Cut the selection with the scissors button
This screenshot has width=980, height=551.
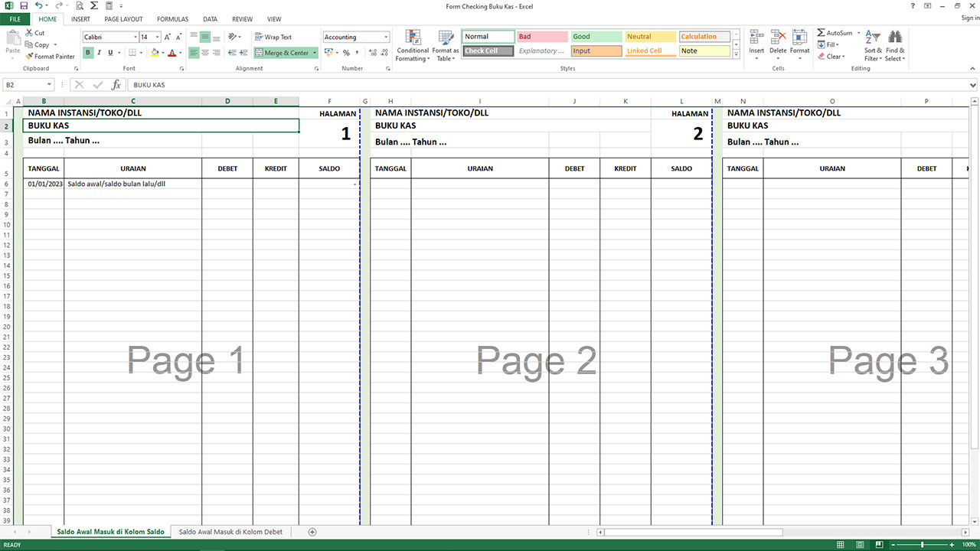(34, 33)
